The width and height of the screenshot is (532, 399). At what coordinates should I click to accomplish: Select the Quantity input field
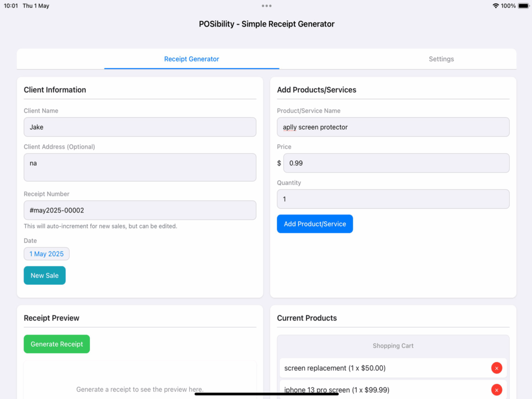tap(393, 199)
